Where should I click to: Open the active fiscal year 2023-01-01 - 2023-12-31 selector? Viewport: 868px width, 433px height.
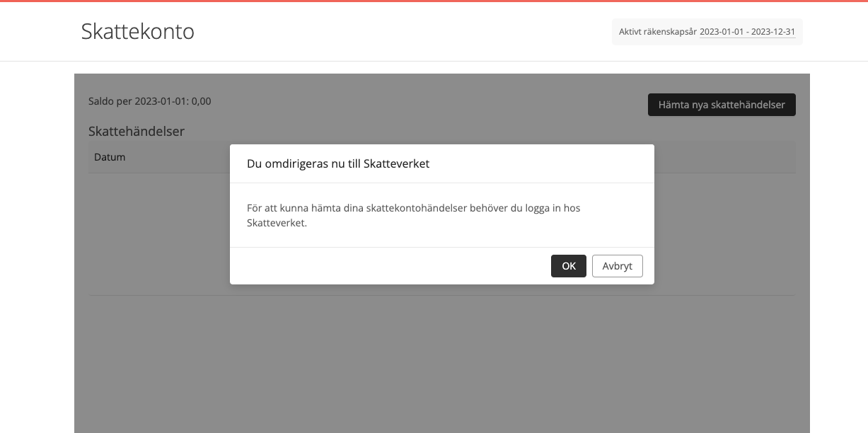[747, 32]
